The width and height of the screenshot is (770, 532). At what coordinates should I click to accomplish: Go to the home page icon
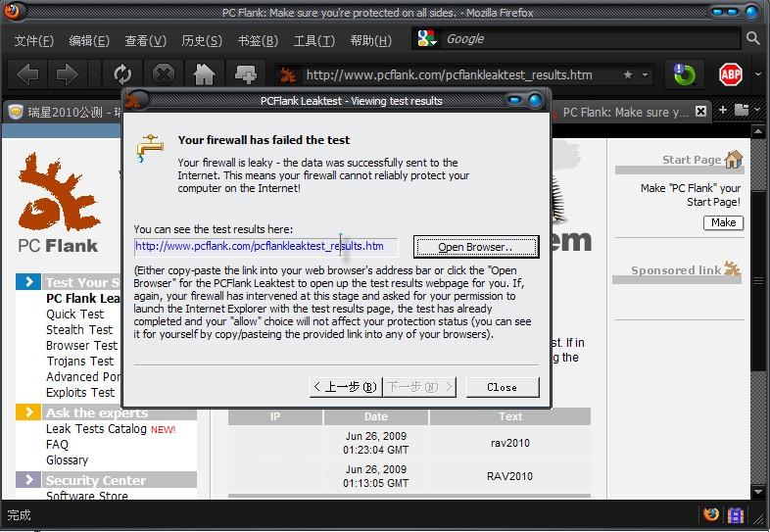tap(204, 75)
